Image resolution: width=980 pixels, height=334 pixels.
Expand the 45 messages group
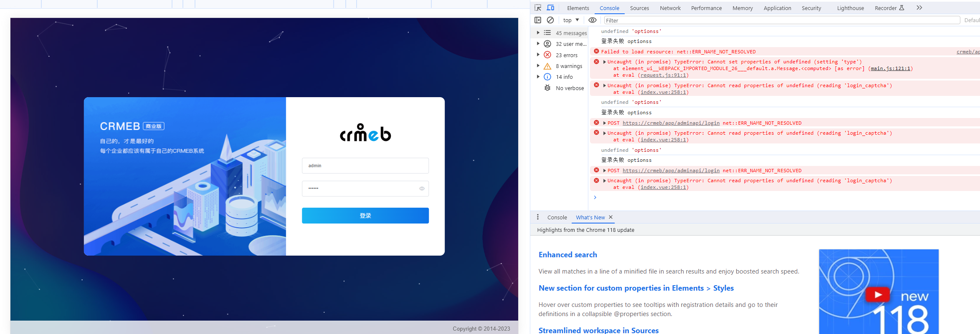tap(538, 33)
